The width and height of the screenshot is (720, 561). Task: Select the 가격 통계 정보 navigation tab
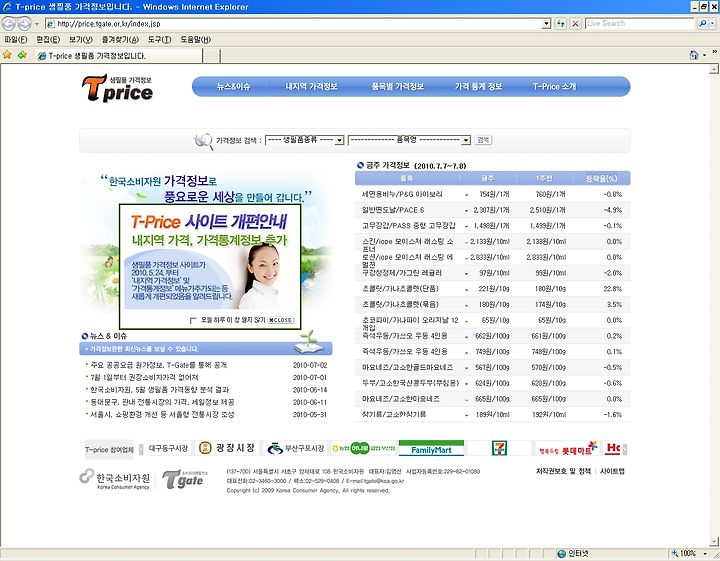coord(478,86)
